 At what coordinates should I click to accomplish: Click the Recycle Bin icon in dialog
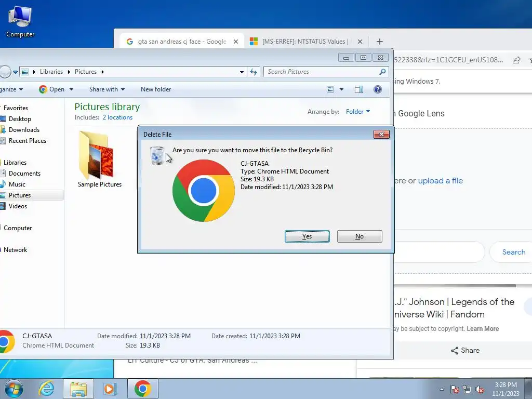(157, 156)
